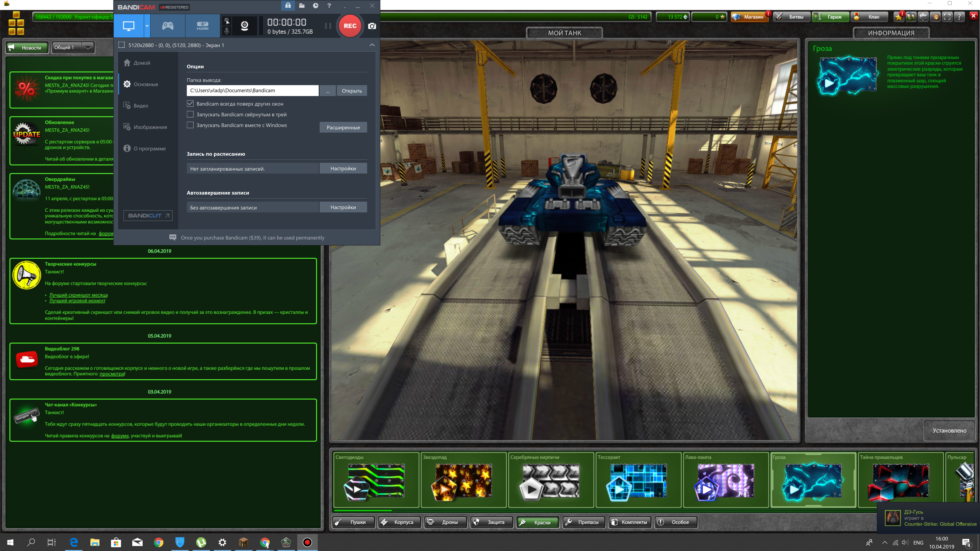This screenshot has width=980, height=551.
Task: Open Google Chrome from taskbar
Action: point(159,542)
